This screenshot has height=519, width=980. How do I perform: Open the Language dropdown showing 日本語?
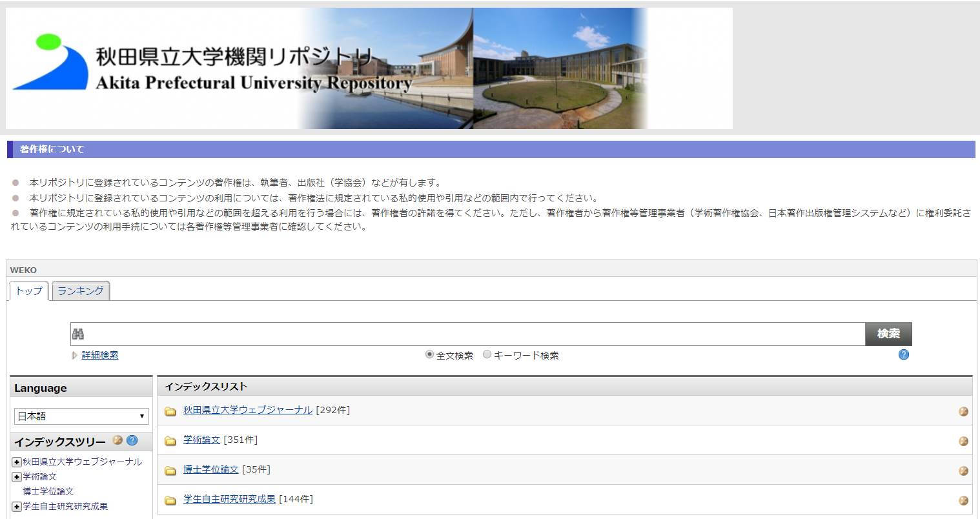point(81,416)
